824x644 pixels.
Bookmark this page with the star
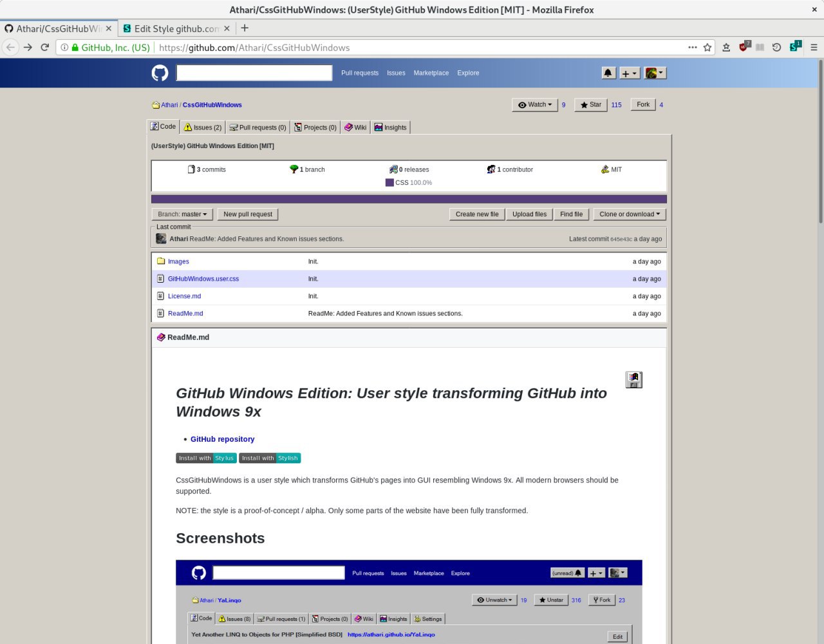(x=707, y=47)
